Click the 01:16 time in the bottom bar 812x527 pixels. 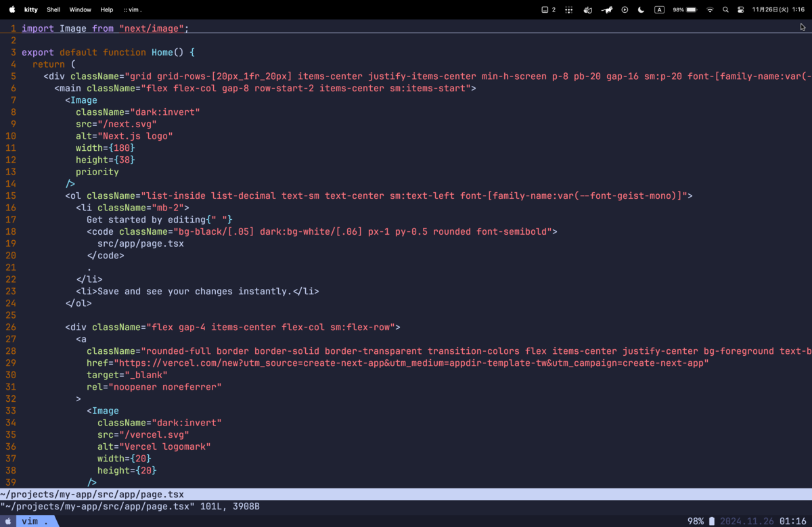pyautogui.click(x=792, y=521)
